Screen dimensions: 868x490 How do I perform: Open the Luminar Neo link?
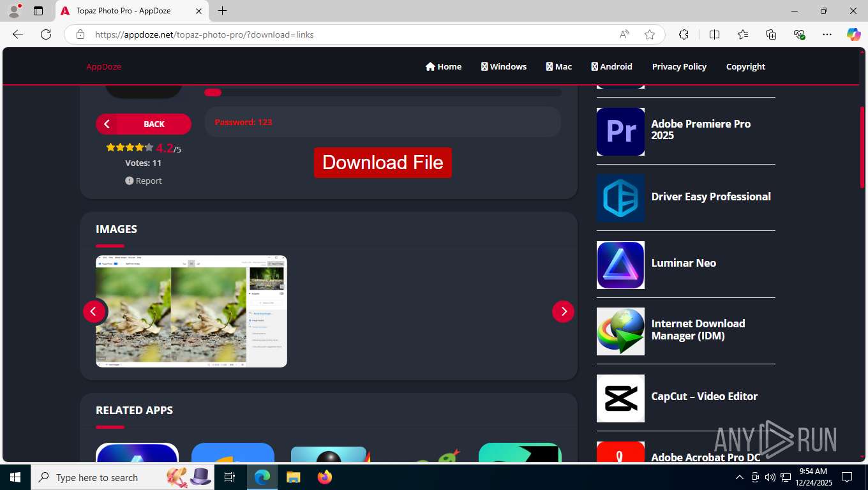[684, 263]
